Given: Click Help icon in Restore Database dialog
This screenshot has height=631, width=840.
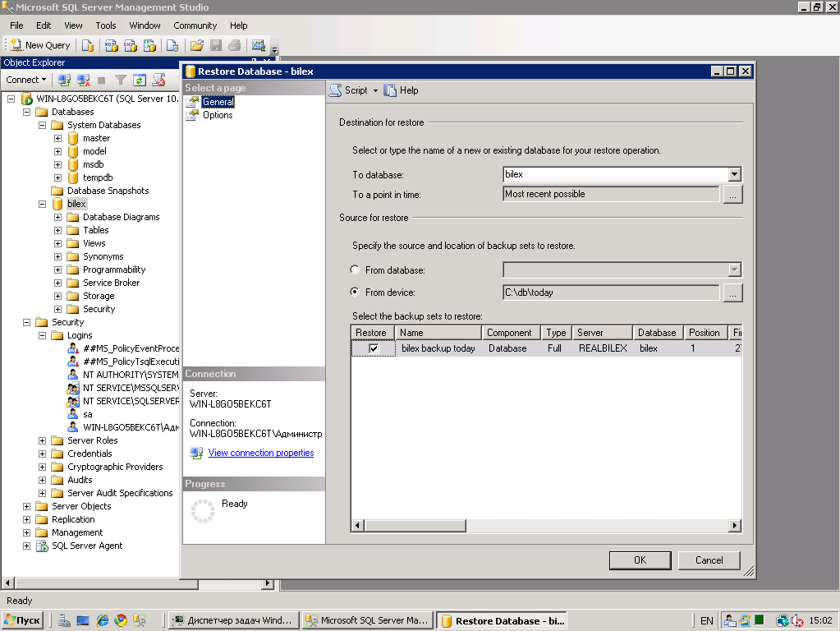Looking at the screenshot, I should pyautogui.click(x=390, y=90).
